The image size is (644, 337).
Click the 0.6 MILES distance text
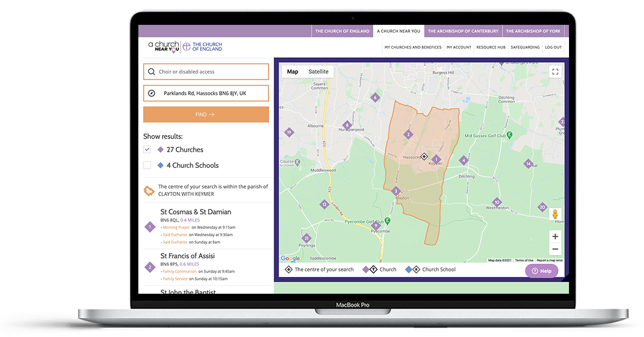click(x=190, y=264)
